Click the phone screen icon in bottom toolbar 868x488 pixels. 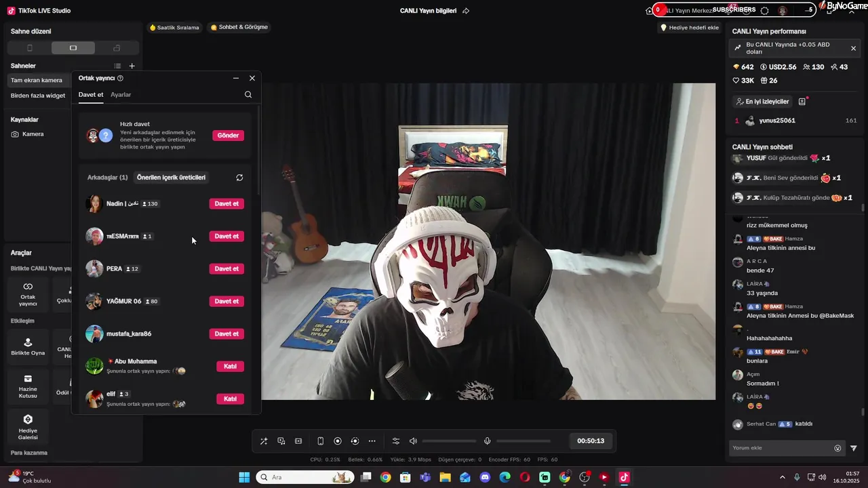[x=321, y=441]
